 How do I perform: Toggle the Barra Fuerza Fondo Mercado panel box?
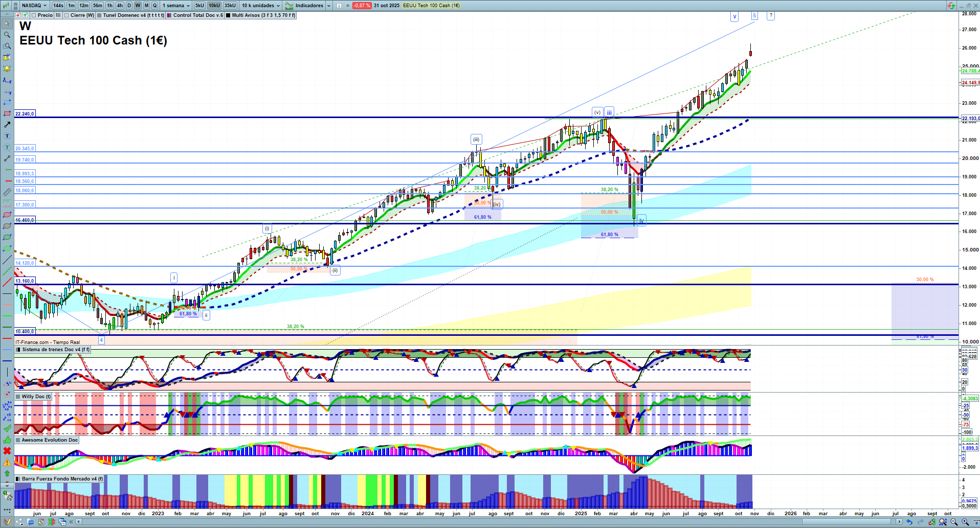(x=18, y=479)
